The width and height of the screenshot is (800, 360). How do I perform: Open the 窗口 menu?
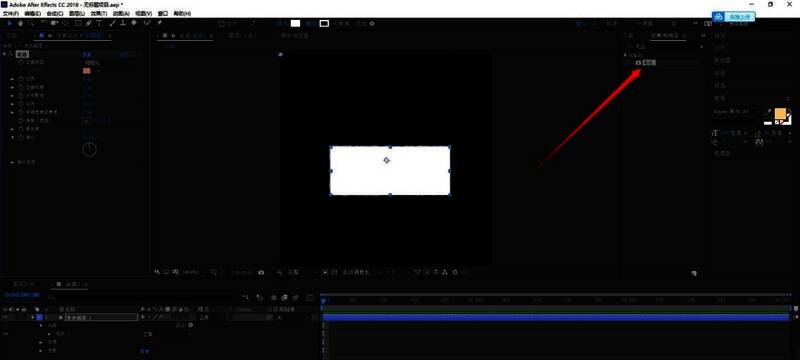[163, 13]
